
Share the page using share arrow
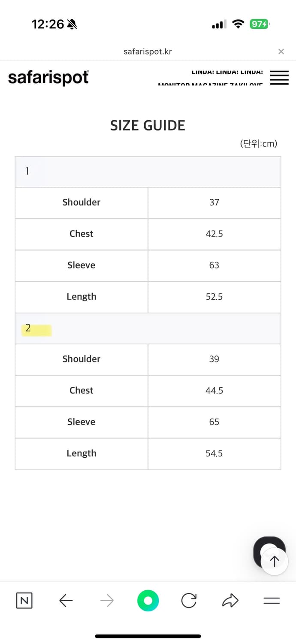tap(230, 601)
